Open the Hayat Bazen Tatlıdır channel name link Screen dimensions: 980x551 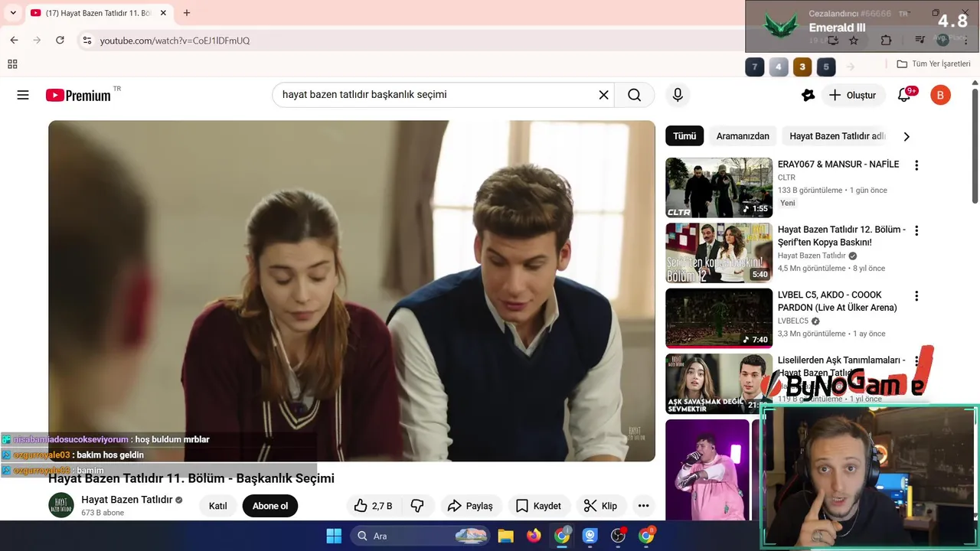coord(127,500)
